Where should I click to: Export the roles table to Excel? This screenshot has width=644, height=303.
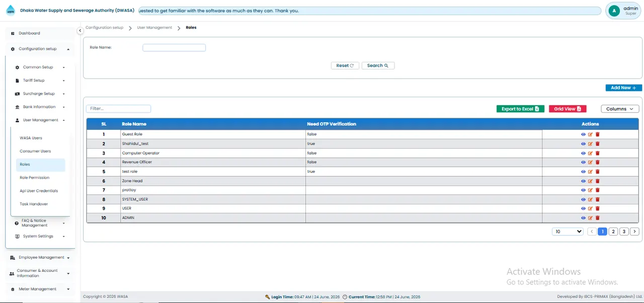(520, 109)
